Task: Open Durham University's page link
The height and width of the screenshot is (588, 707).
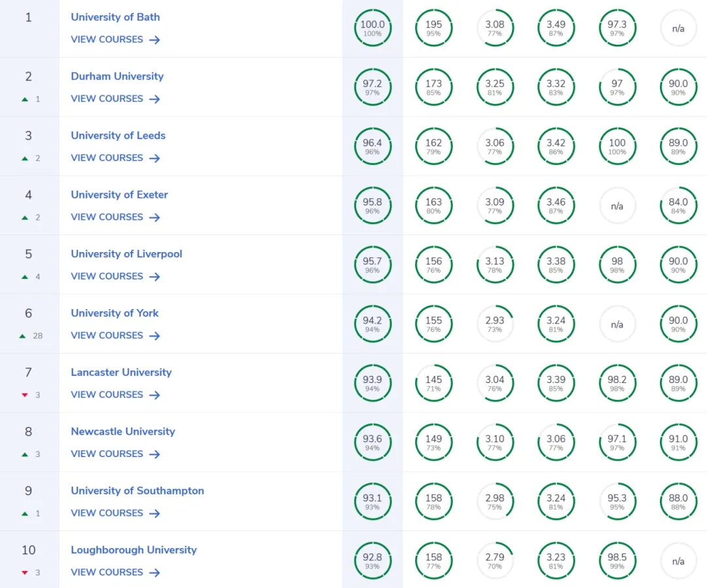Action: pyautogui.click(x=117, y=76)
